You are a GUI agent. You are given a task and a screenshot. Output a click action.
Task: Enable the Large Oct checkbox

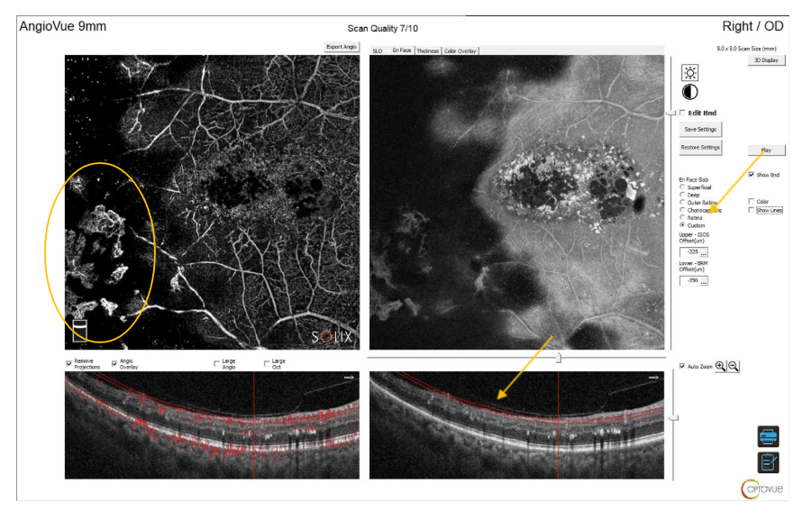[x=267, y=363]
